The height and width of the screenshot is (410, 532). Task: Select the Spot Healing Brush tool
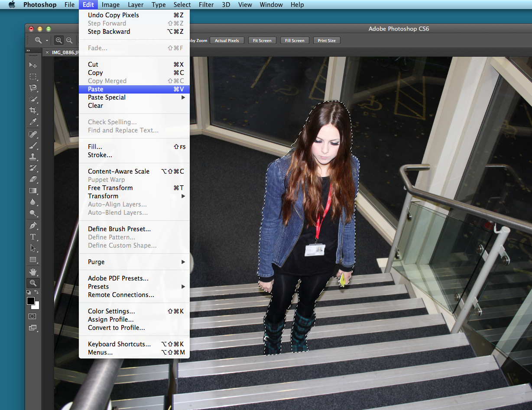pyautogui.click(x=33, y=134)
